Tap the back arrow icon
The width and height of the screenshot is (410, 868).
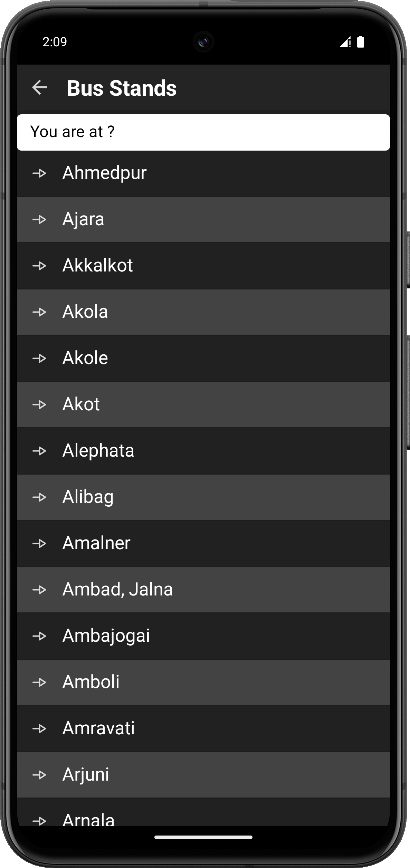coord(40,87)
